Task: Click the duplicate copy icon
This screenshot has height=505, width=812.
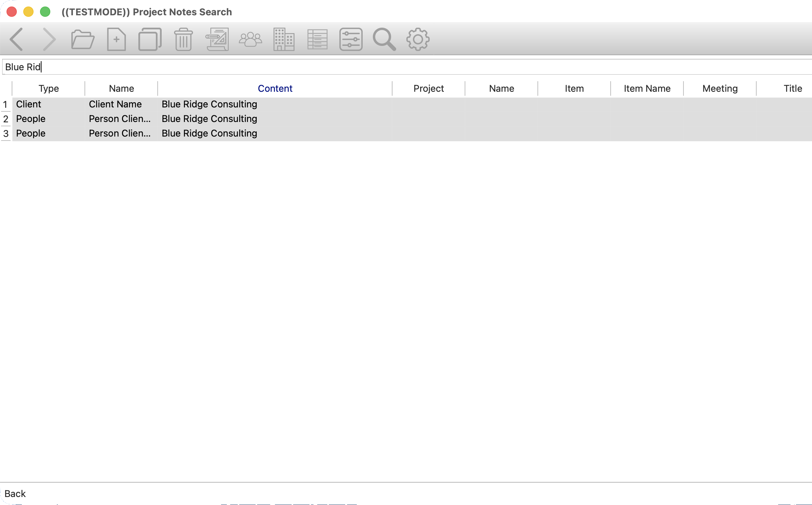Action: point(150,39)
